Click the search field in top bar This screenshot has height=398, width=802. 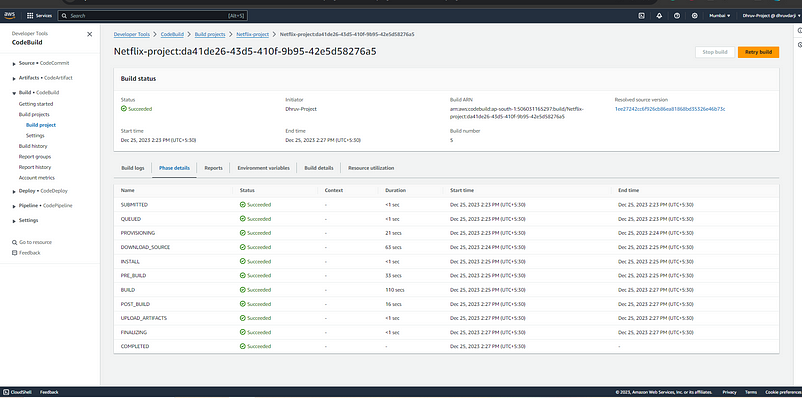pyautogui.click(x=152, y=16)
